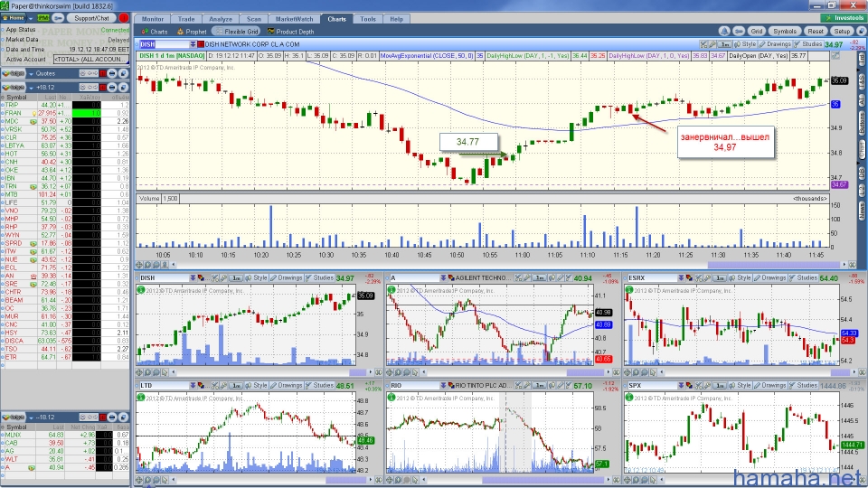This screenshot has height=488, width=868.
Task: Switch to the Trade tab
Action: pos(186,19)
